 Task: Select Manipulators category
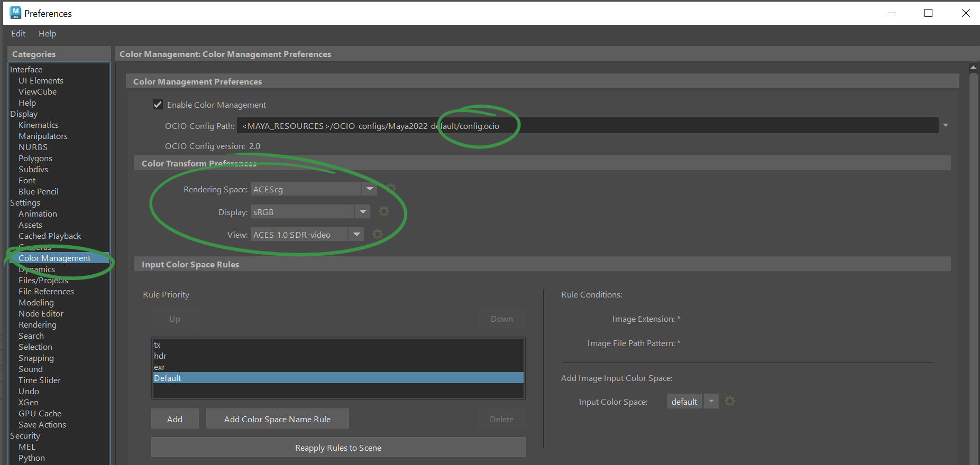pyautogui.click(x=43, y=136)
